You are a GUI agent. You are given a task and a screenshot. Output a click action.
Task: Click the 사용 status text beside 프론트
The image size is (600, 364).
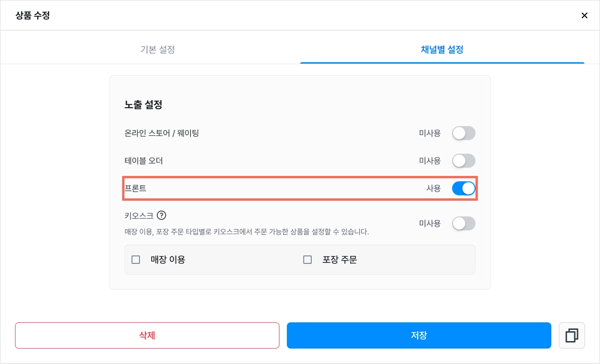[x=433, y=189]
